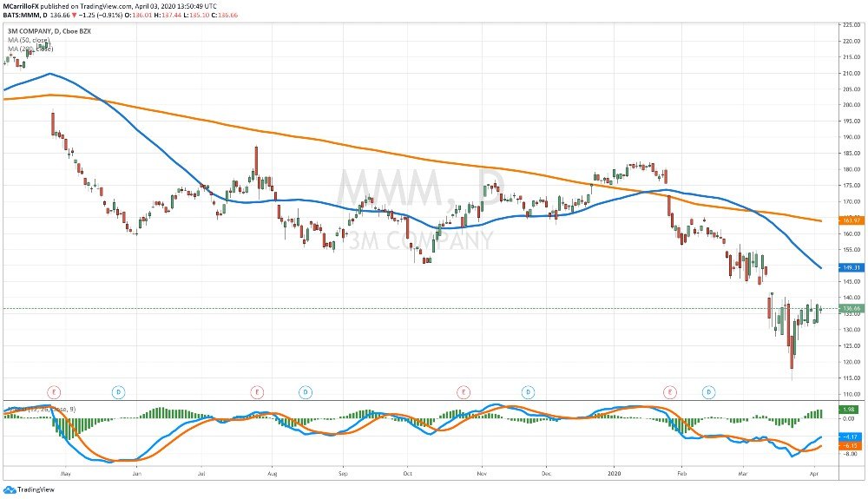Click the 180.00 price axis label
Image resolution: width=868 pixels, height=499 pixels.
click(851, 169)
